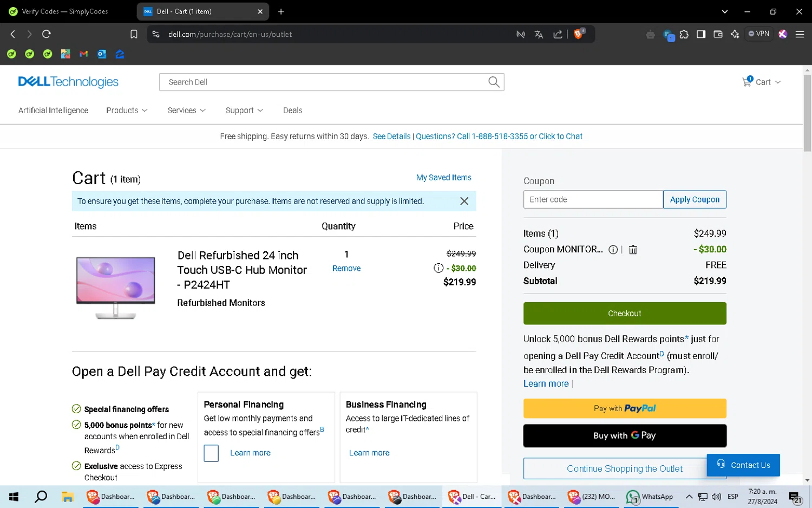Close the Dell - Cart browser tab
Viewport: 812px width, 508px height.
tap(260, 11)
